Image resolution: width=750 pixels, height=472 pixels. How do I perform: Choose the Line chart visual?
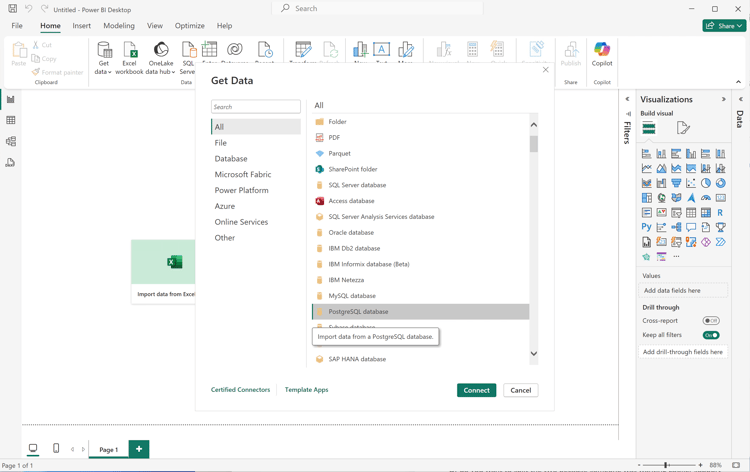pyautogui.click(x=647, y=168)
